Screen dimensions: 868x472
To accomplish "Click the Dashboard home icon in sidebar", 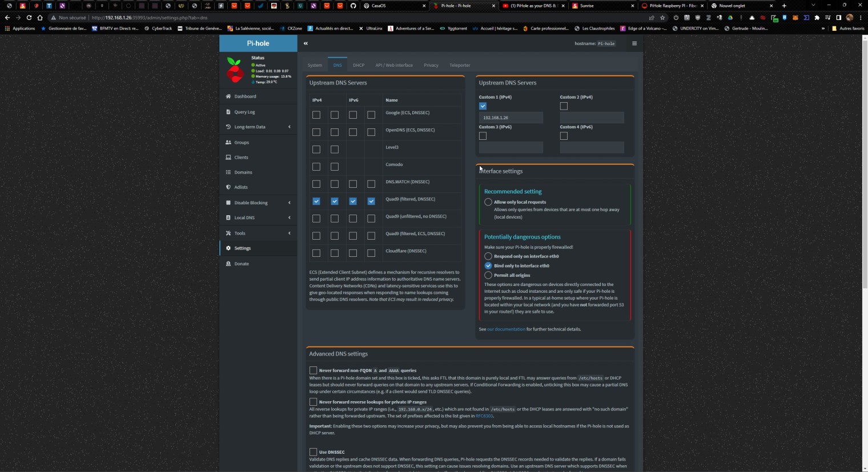I will [x=228, y=96].
